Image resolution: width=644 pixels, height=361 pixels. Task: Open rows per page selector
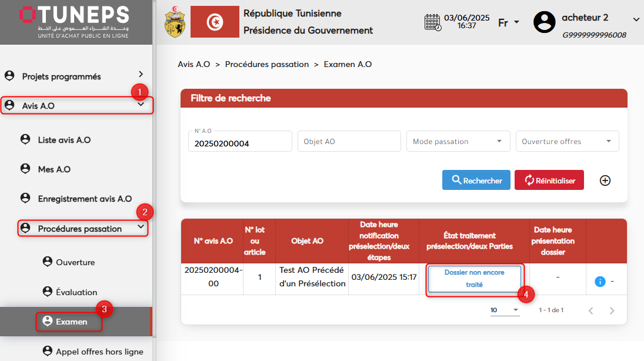[x=505, y=310]
